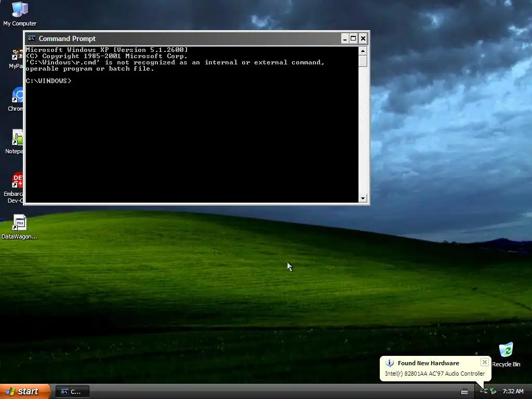Click the Command Prompt title bar text
This screenshot has height=399, width=532.
pos(67,38)
